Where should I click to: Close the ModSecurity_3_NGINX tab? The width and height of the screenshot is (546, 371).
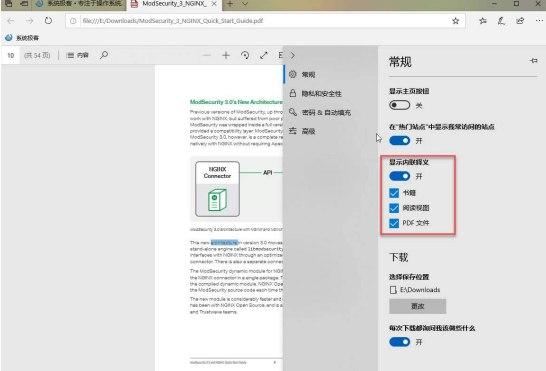click(x=214, y=4)
